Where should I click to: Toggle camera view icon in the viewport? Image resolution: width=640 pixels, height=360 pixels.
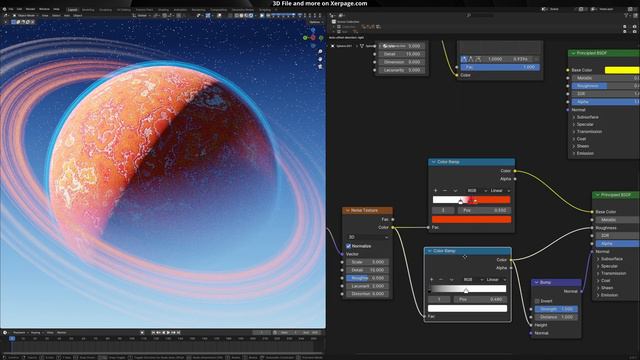point(320,66)
